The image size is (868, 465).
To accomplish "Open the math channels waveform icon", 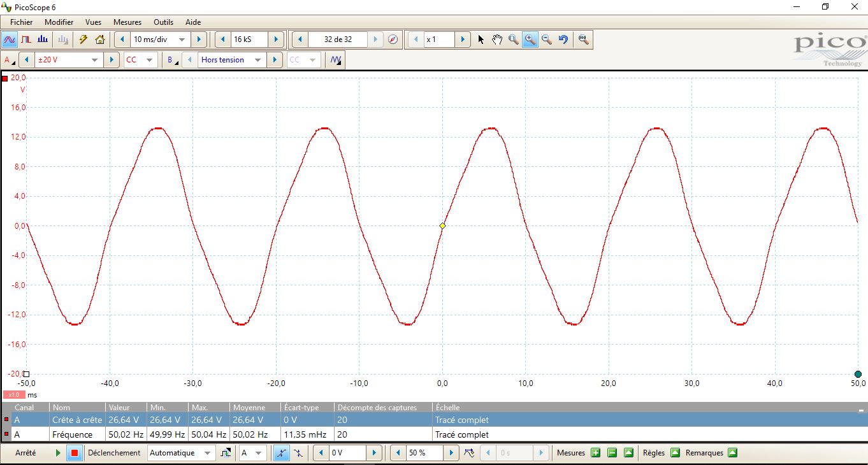I will pyautogui.click(x=336, y=60).
